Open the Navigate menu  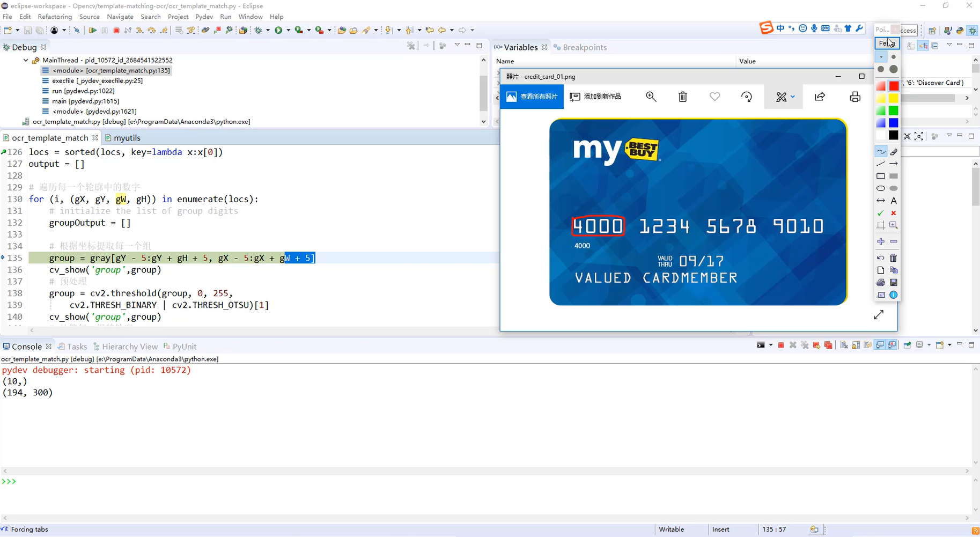[x=120, y=17]
